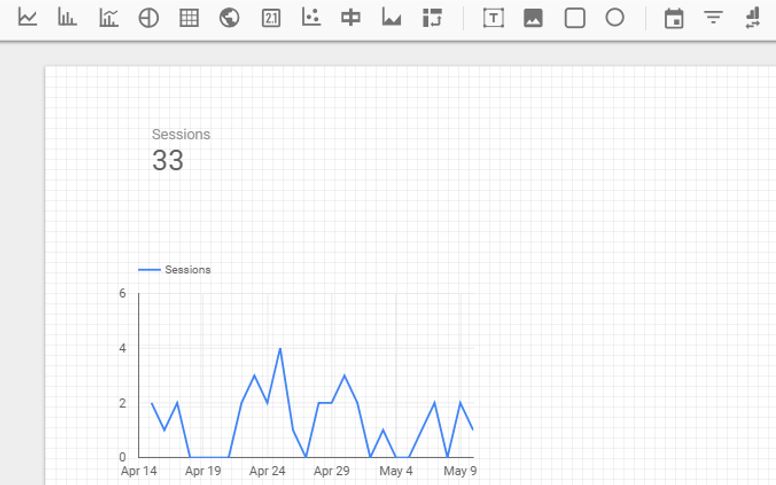This screenshot has height=485, width=776.
Task: Insert a scatter chart
Action: tap(311, 18)
